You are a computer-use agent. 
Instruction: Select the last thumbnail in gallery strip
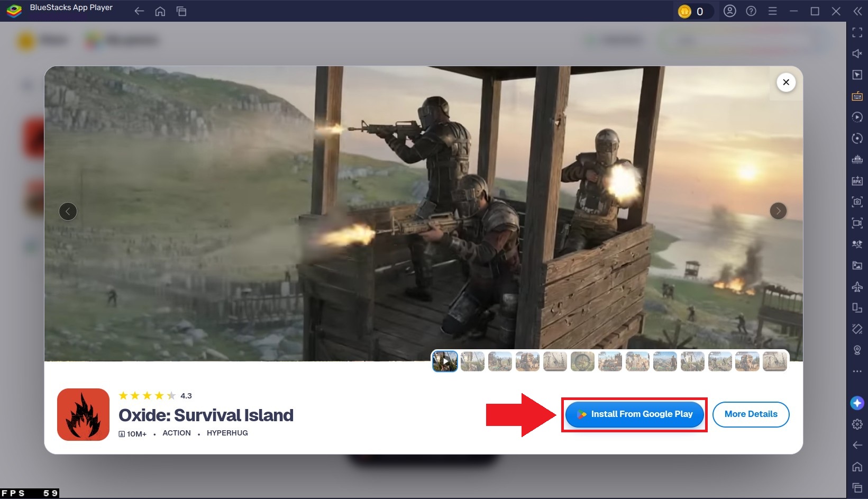(775, 361)
